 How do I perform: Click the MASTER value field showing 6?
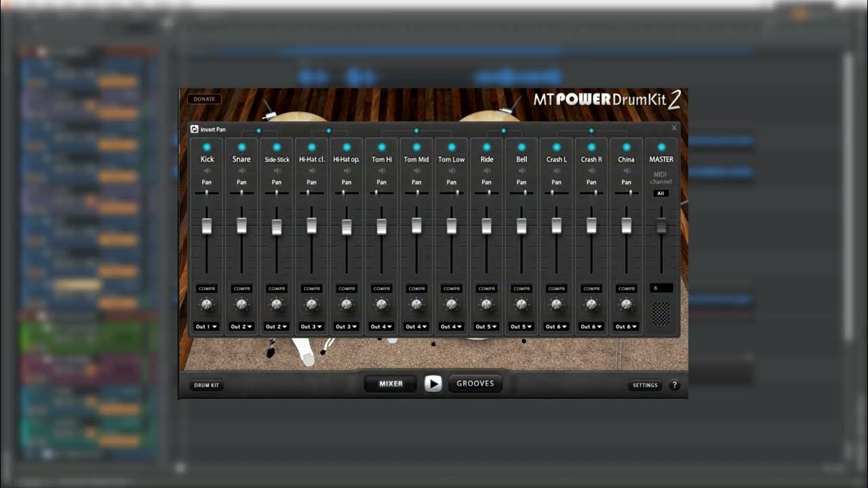click(661, 288)
